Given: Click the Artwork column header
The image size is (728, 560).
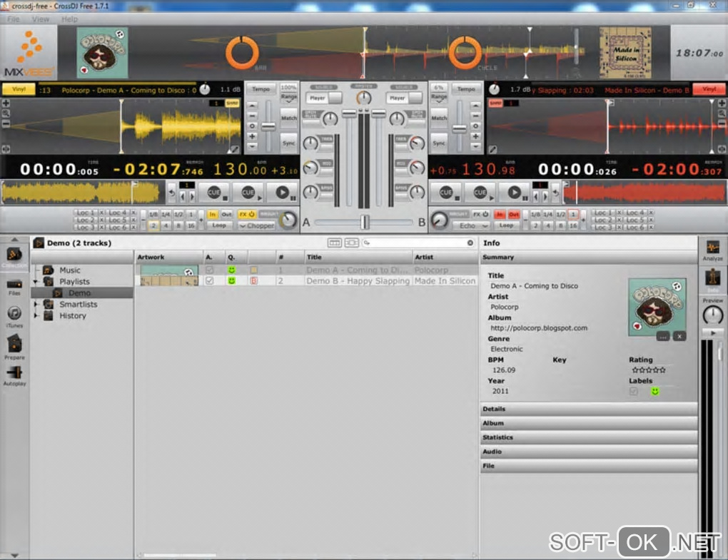Looking at the screenshot, I should click(168, 257).
